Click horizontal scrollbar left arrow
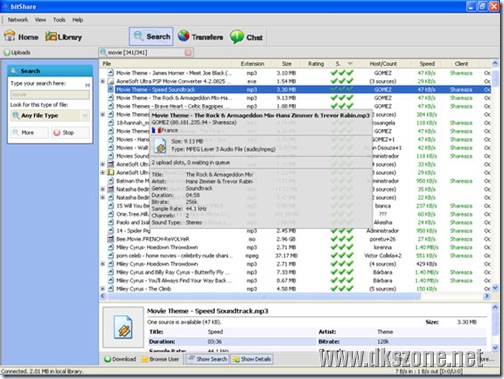Viewport: 504px width, 379px height. [x=103, y=296]
